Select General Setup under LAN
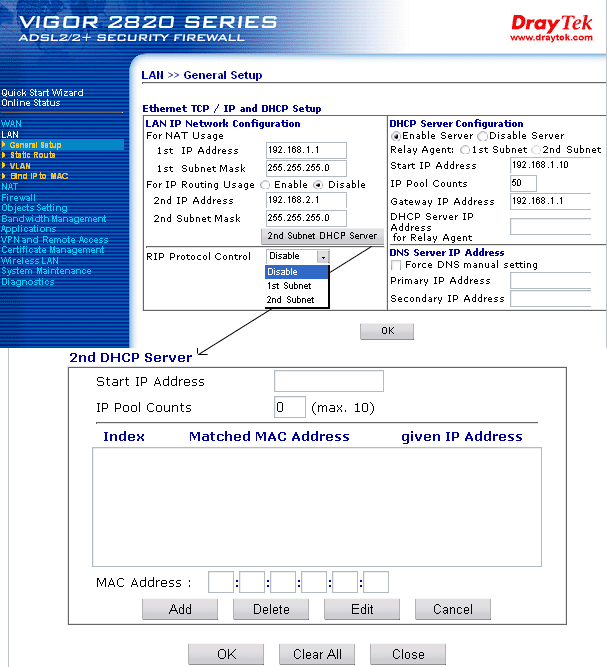The width and height of the screenshot is (607, 667). [x=35, y=145]
